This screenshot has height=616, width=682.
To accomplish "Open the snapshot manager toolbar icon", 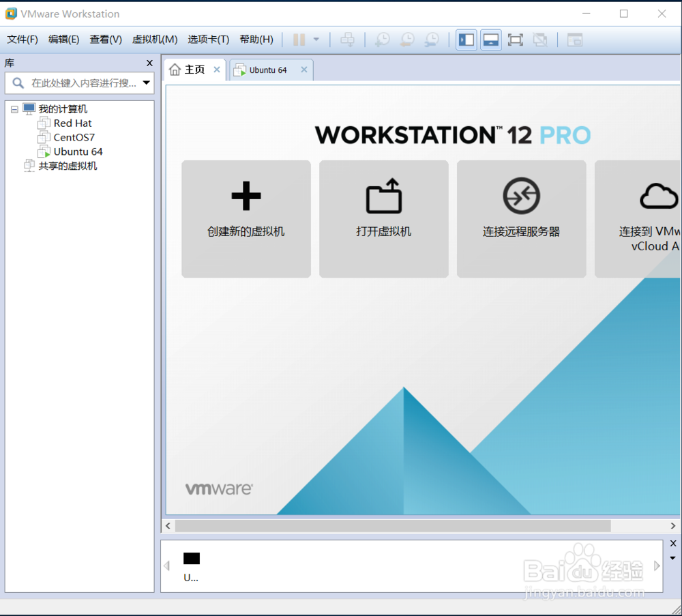I will (432, 40).
